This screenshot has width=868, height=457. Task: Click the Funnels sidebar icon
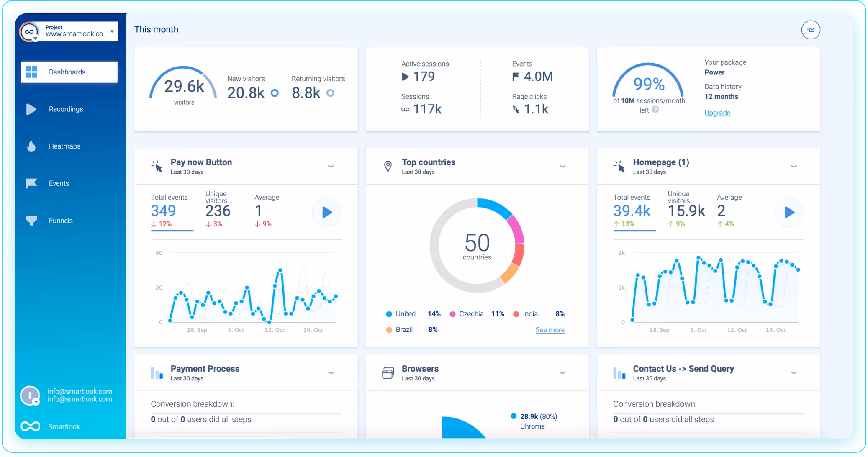click(31, 221)
